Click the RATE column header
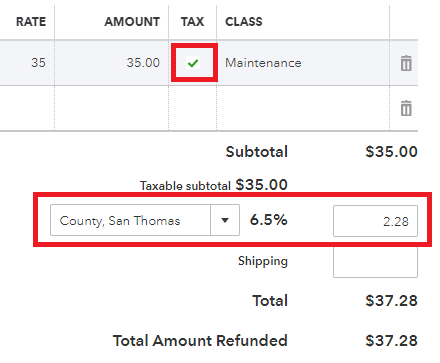The width and height of the screenshot is (440, 363). click(x=31, y=22)
